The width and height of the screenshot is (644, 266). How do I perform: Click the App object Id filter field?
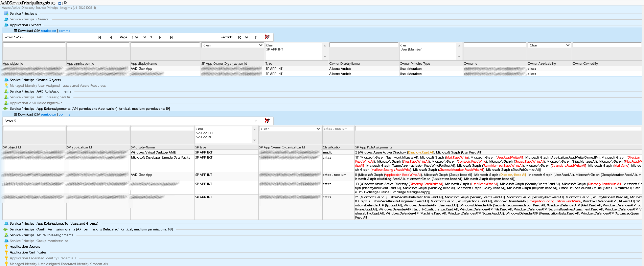pyautogui.click(x=34, y=45)
